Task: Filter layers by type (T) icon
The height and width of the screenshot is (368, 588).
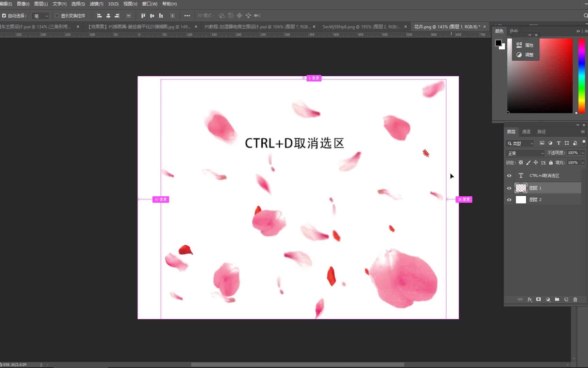Action: click(x=558, y=143)
